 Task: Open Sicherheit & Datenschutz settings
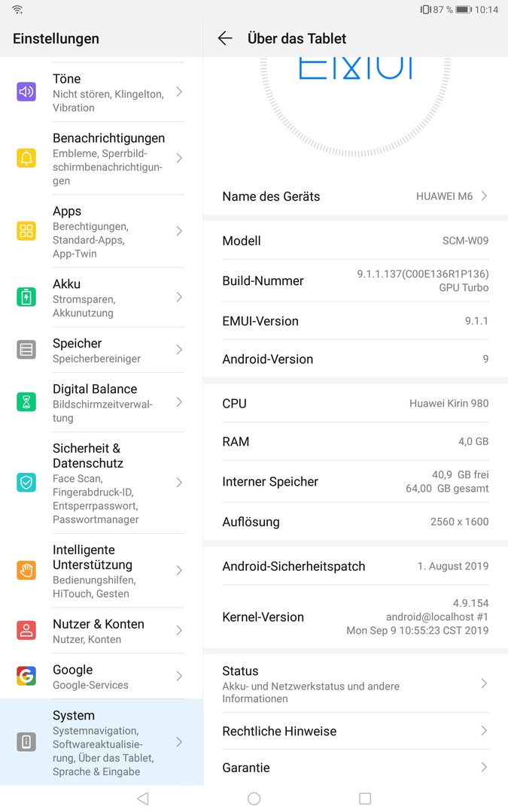[x=102, y=483]
